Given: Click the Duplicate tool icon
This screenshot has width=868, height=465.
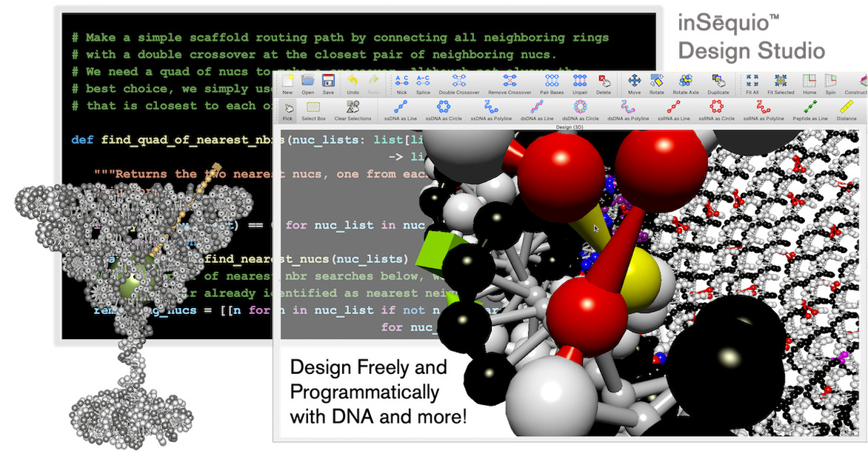Looking at the screenshot, I should [x=717, y=83].
